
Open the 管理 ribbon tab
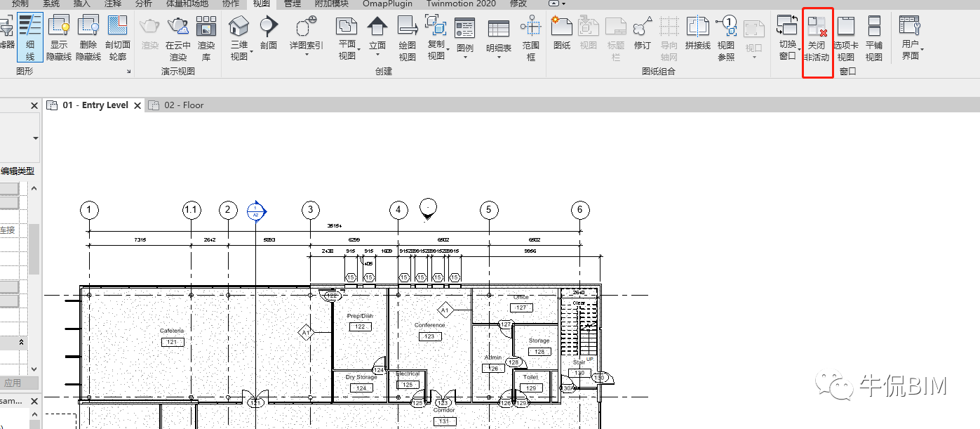[293, 4]
